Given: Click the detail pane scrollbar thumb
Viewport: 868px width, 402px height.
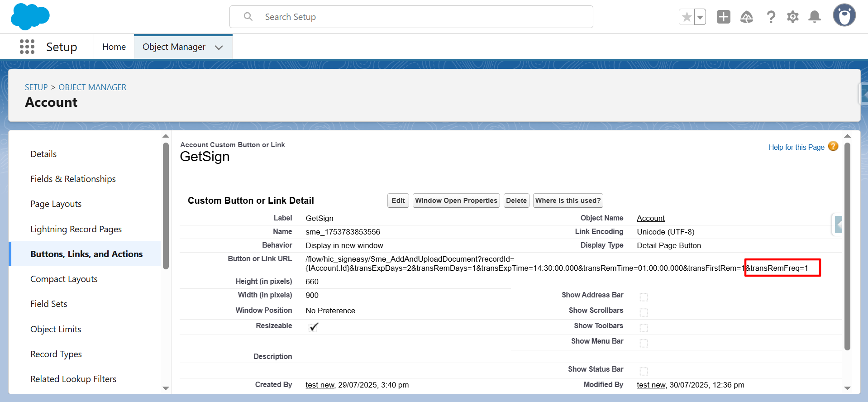Looking at the screenshot, I should tap(847, 247).
